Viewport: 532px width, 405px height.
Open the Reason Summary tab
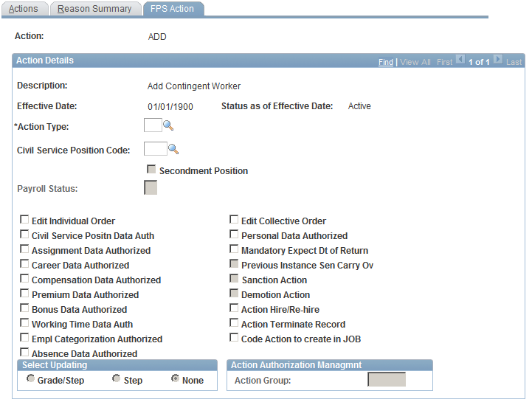[95, 8]
